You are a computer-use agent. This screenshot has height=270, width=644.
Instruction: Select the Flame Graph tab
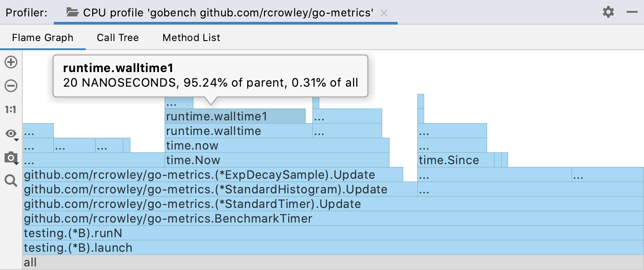pyautogui.click(x=42, y=38)
